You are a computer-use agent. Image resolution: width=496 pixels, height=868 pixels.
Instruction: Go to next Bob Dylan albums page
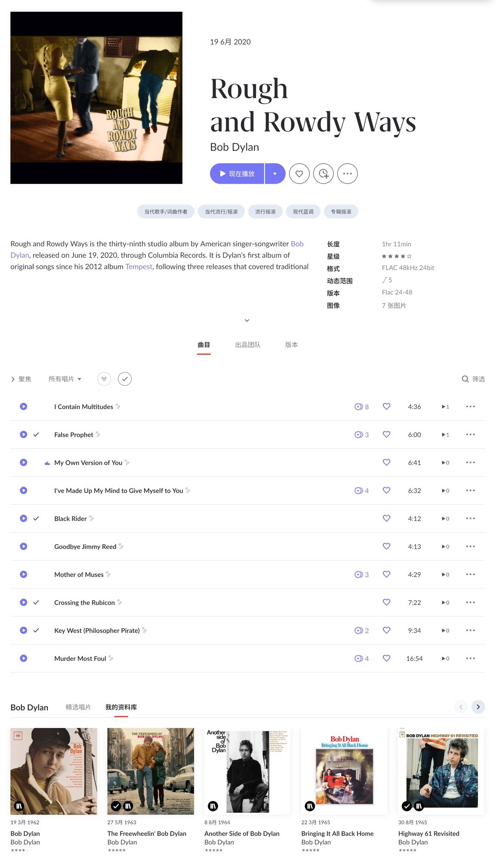[x=478, y=707]
